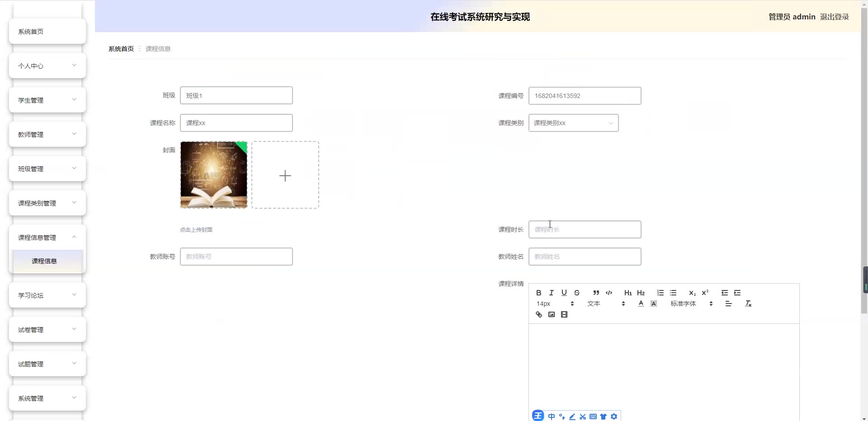Screen dimensions: 868x421
Task: Click the plus box to upload a cover
Action: [285, 175]
